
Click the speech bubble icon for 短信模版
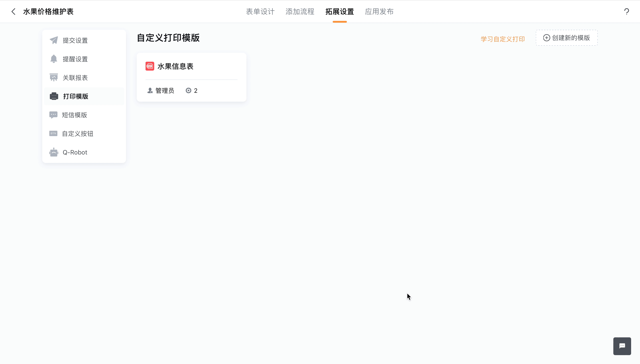53,115
